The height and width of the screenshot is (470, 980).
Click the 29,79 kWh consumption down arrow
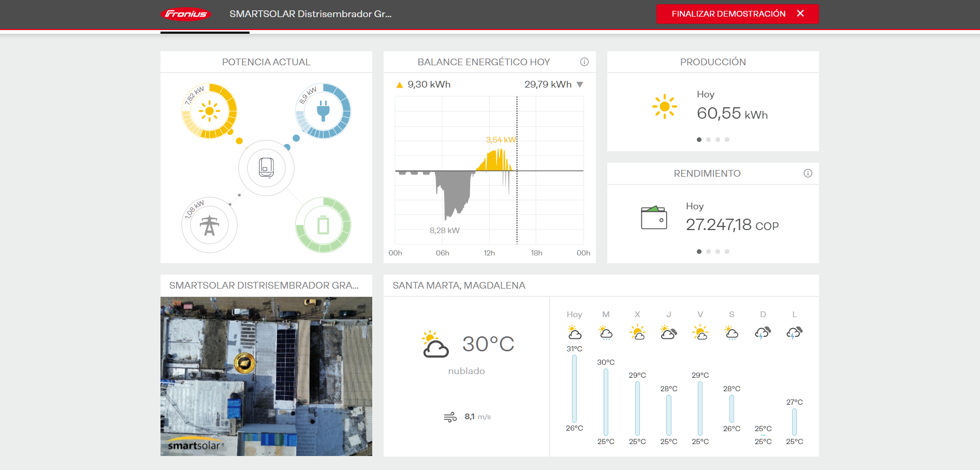click(580, 85)
